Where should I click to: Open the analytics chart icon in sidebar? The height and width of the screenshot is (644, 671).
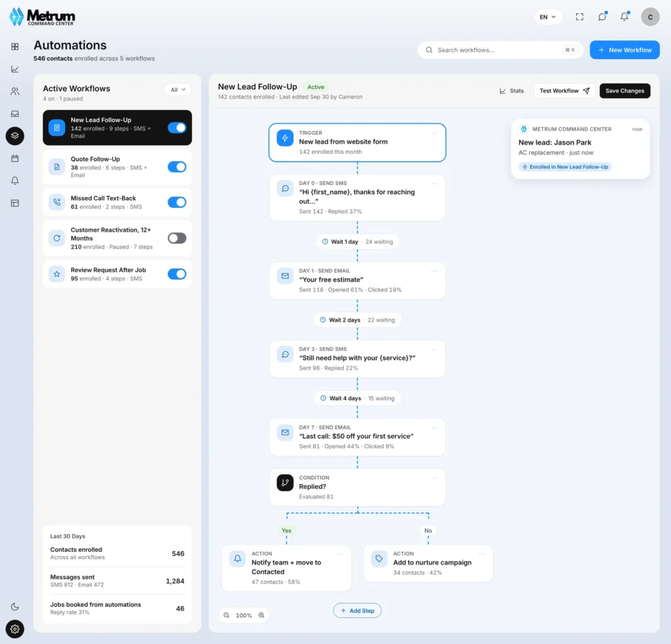[15, 69]
